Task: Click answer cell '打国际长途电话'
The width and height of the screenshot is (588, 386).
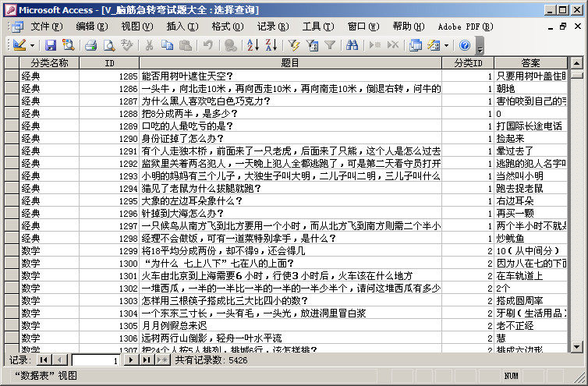Action: click(530, 126)
